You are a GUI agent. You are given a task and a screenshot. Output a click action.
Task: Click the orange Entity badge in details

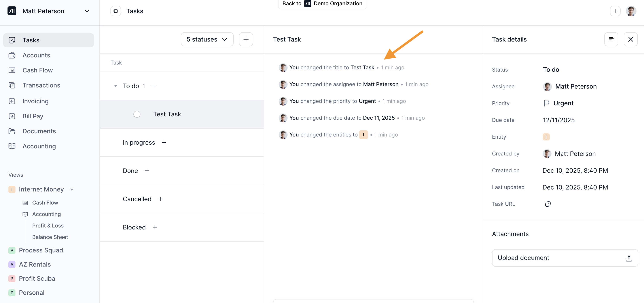[x=546, y=137]
